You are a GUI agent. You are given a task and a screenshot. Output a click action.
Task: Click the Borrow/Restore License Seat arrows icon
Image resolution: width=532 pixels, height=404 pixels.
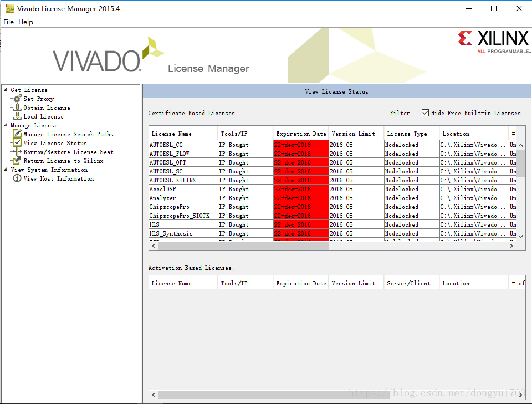[17, 152]
